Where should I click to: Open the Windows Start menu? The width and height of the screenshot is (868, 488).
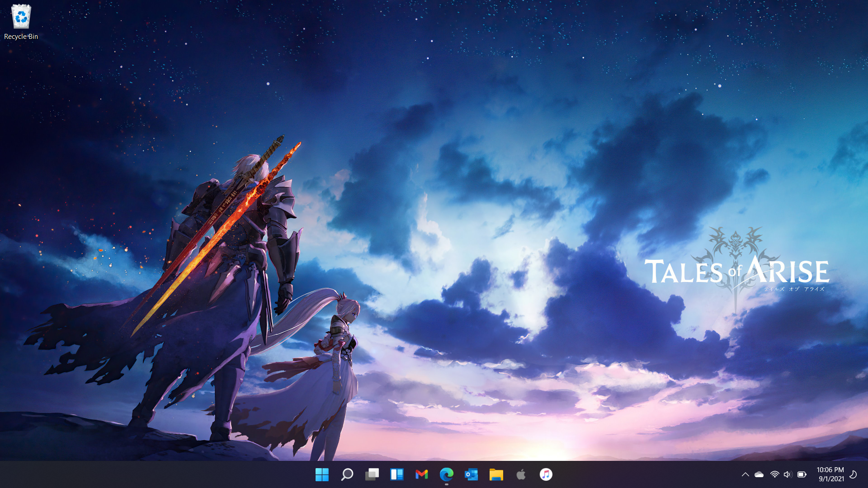[322, 474]
